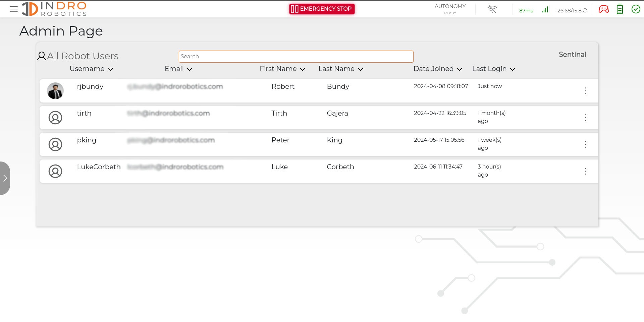
Task: Sort users by Email column
Action: pos(178,69)
